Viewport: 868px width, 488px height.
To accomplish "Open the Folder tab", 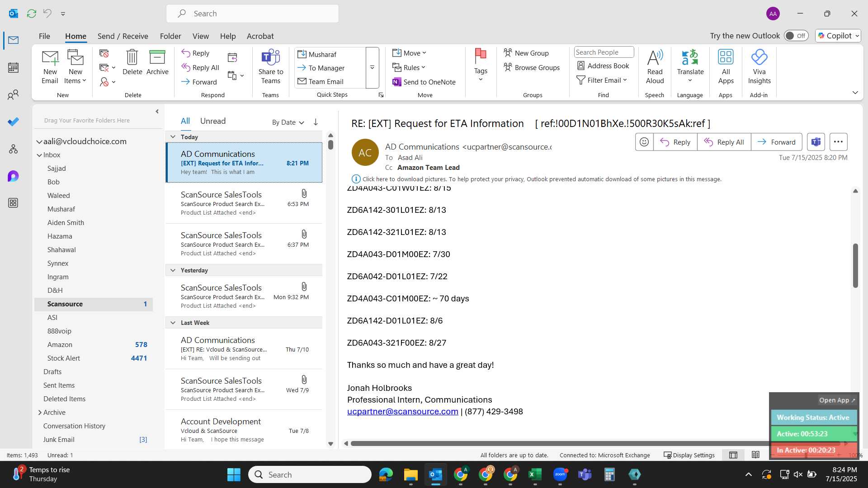I will tap(170, 36).
